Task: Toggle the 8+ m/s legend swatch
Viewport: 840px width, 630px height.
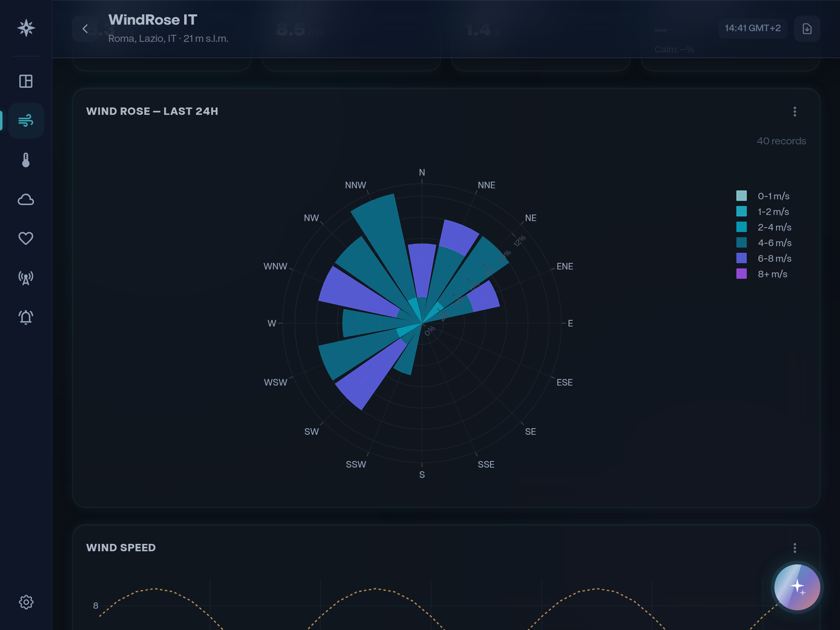Action: (742, 274)
